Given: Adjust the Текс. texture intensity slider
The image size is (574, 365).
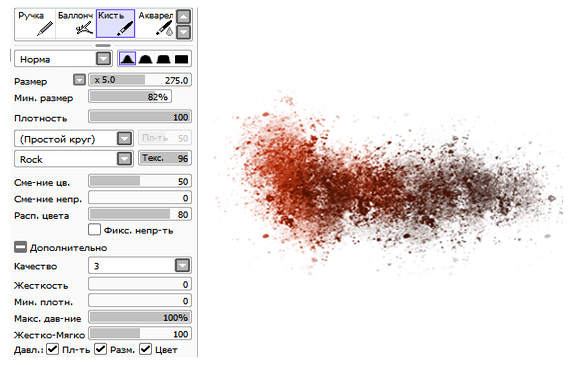Looking at the screenshot, I should click(165, 158).
